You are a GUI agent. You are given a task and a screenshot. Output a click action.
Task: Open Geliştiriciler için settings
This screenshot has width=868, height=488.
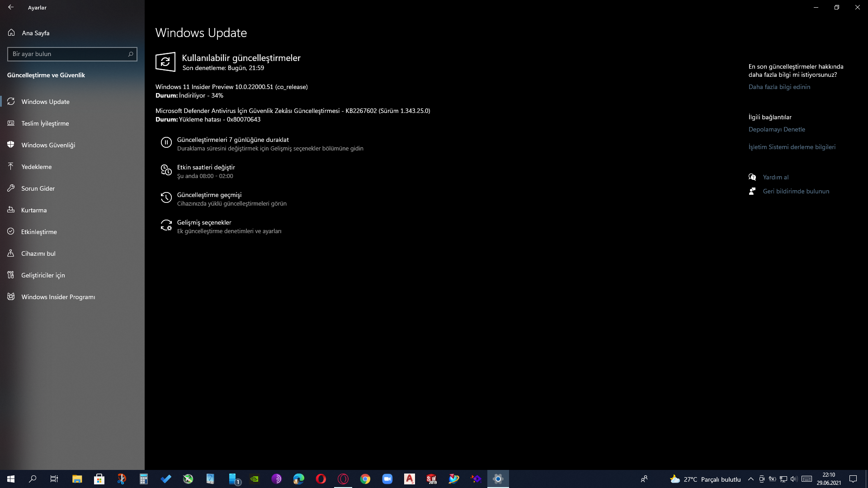[x=43, y=275]
